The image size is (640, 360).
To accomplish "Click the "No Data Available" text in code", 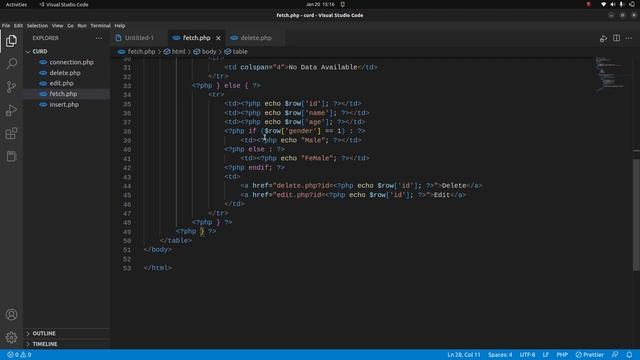I will [323, 67].
